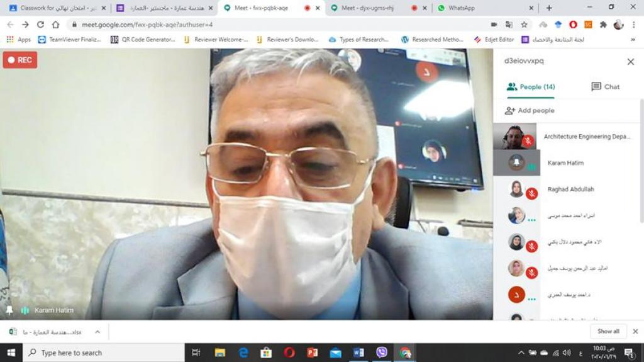Click Architecture Engineering participant's muted mic icon
This screenshot has height=362, width=644.
(528, 141)
